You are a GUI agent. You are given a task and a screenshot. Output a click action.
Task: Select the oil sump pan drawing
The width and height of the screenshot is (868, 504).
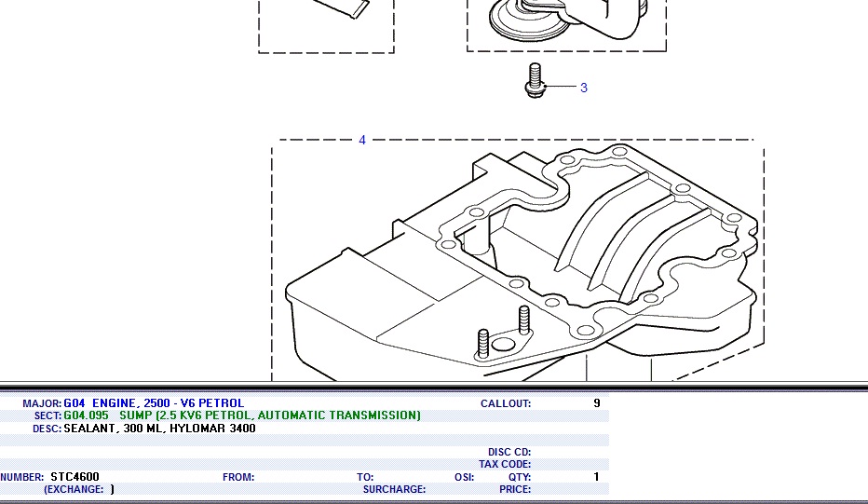pos(521,263)
